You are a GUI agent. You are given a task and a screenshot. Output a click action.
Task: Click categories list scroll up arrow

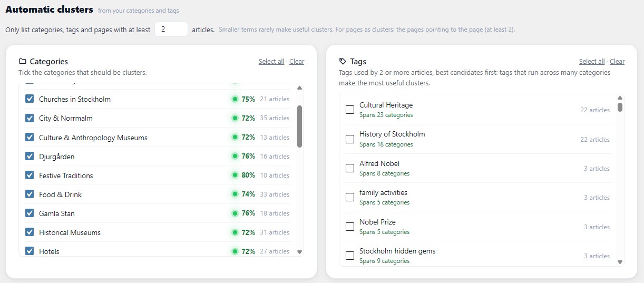pos(300,88)
